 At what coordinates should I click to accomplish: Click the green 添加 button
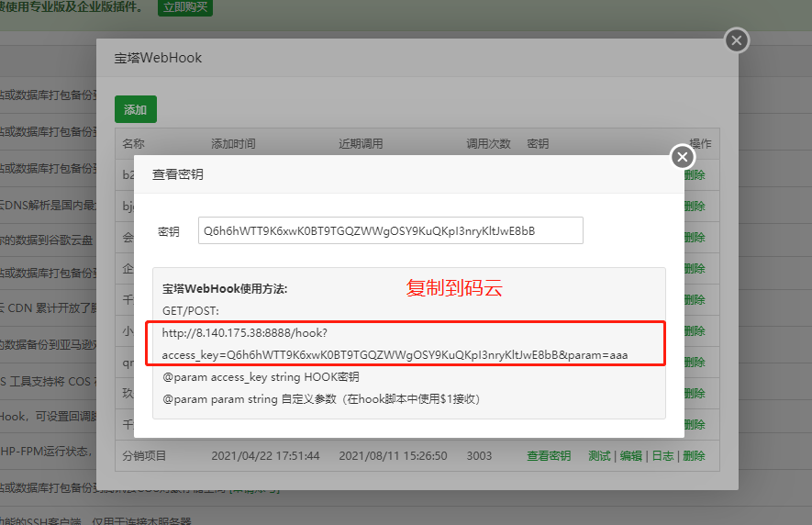coord(136,109)
